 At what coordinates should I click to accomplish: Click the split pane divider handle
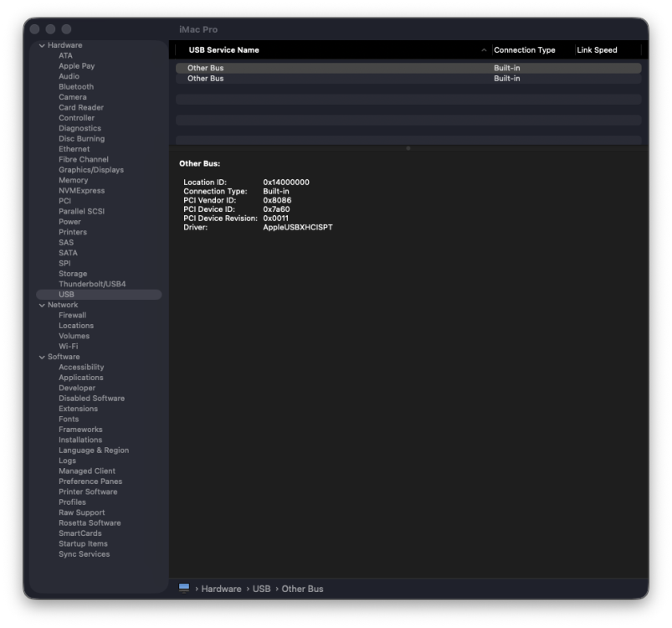pos(408,148)
